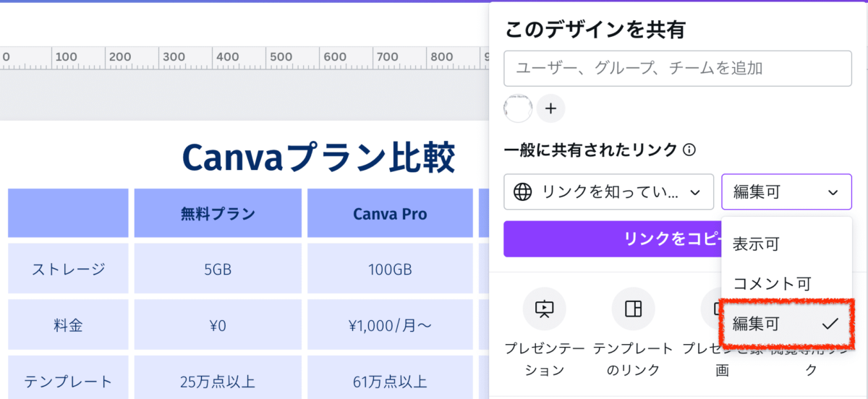The width and height of the screenshot is (868, 399).
Task: Open the リンクを知ってい... access dropdown
Action: coord(608,192)
